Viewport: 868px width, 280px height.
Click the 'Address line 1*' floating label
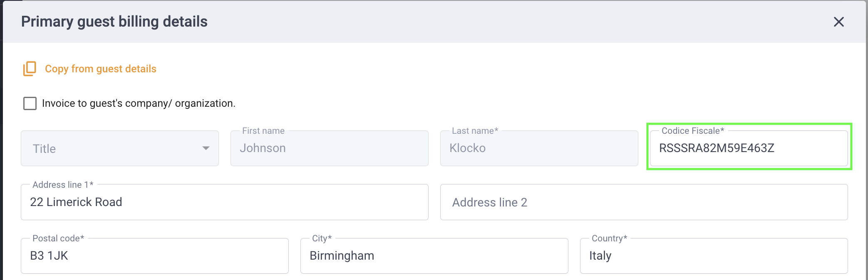pyautogui.click(x=63, y=184)
